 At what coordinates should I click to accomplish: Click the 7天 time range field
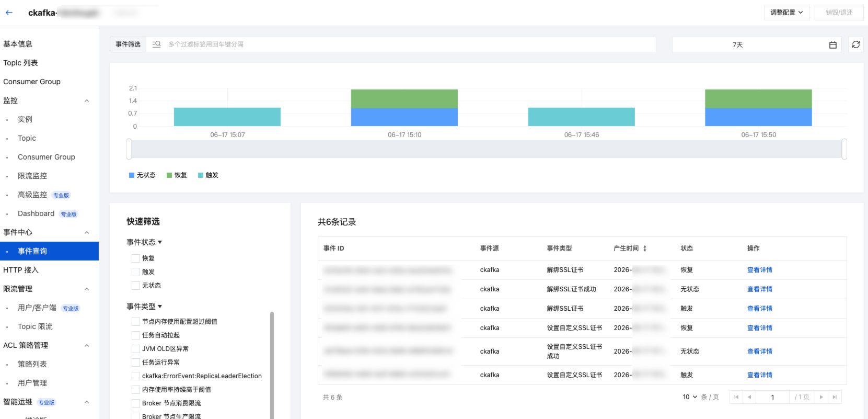[757, 44]
